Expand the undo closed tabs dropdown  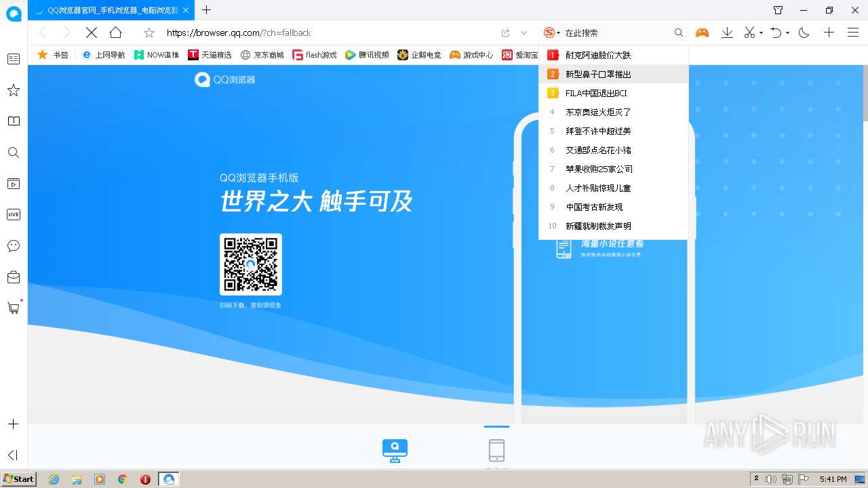pos(787,33)
